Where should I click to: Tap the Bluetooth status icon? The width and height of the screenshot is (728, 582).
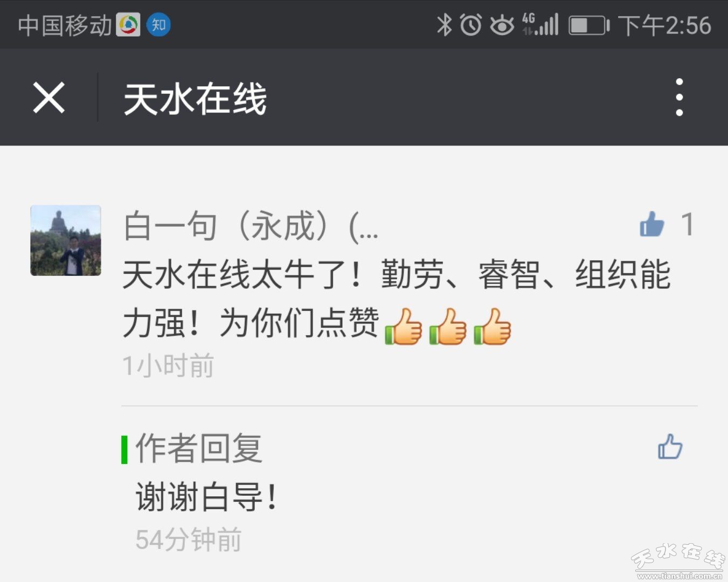[444, 25]
